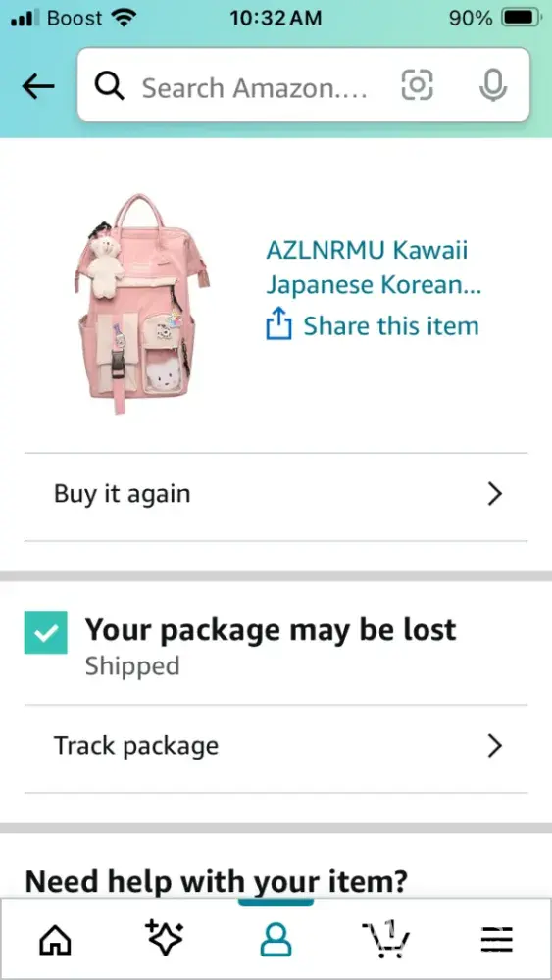Open the hamburger menu icon
This screenshot has width=552, height=980.
tap(497, 940)
